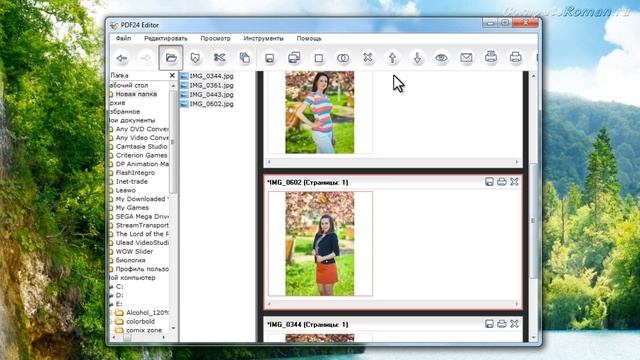Select the Camtasia Studio folder

[x=141, y=147]
